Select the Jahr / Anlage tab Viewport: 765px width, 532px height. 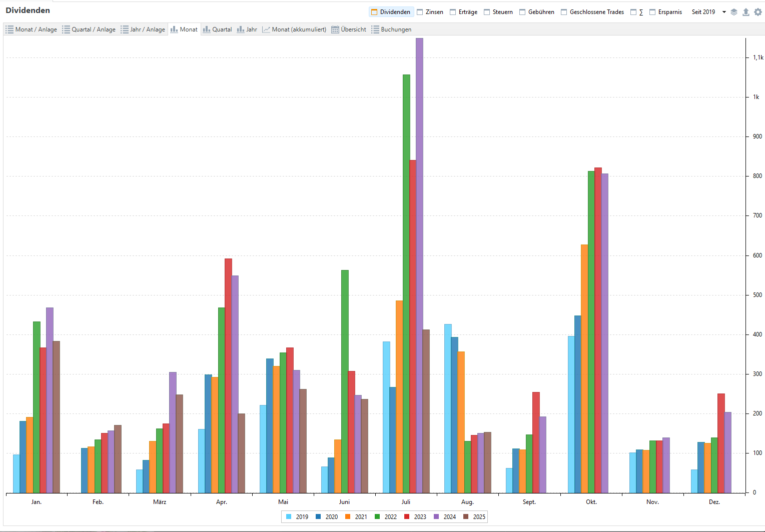[x=143, y=29]
